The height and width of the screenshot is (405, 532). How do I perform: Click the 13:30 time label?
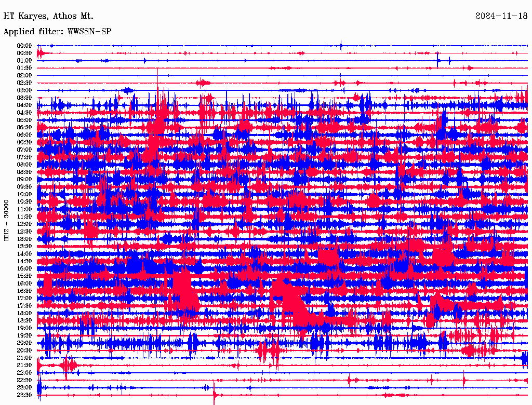tap(24, 246)
